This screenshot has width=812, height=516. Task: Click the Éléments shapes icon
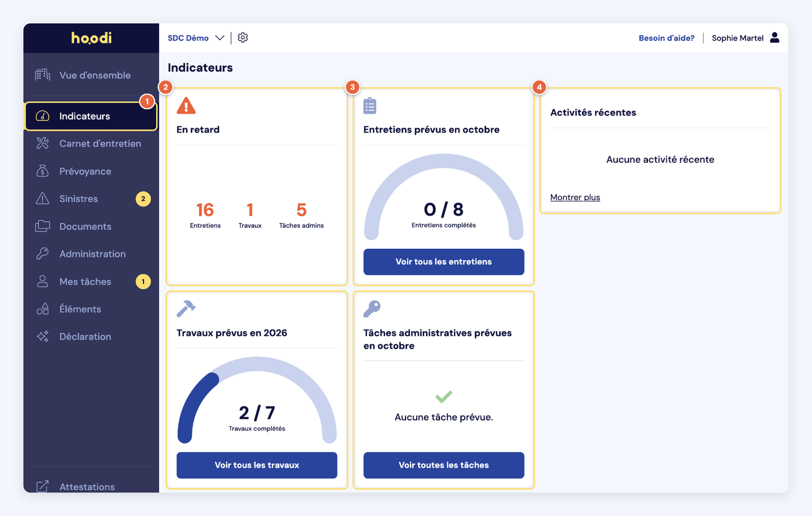pos(42,309)
